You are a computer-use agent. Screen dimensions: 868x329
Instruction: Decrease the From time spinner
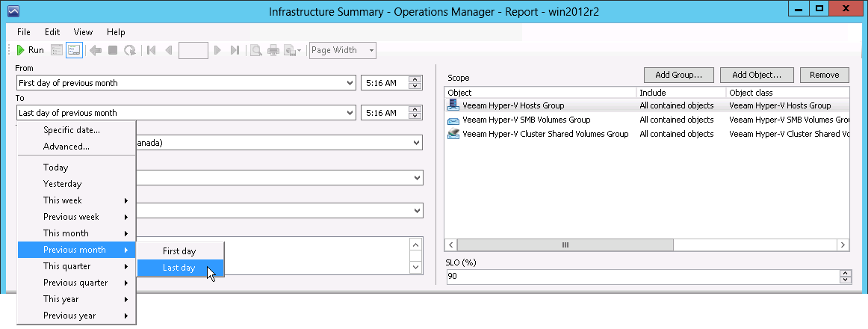coord(415,87)
